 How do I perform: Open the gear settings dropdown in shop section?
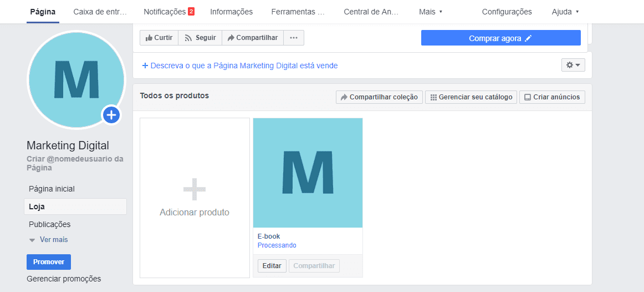coord(573,65)
